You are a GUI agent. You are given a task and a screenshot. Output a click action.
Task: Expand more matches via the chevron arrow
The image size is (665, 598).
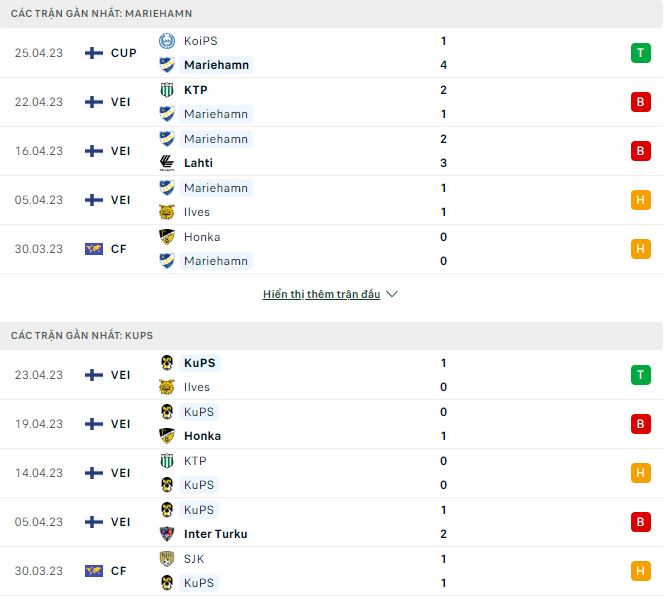click(392, 294)
